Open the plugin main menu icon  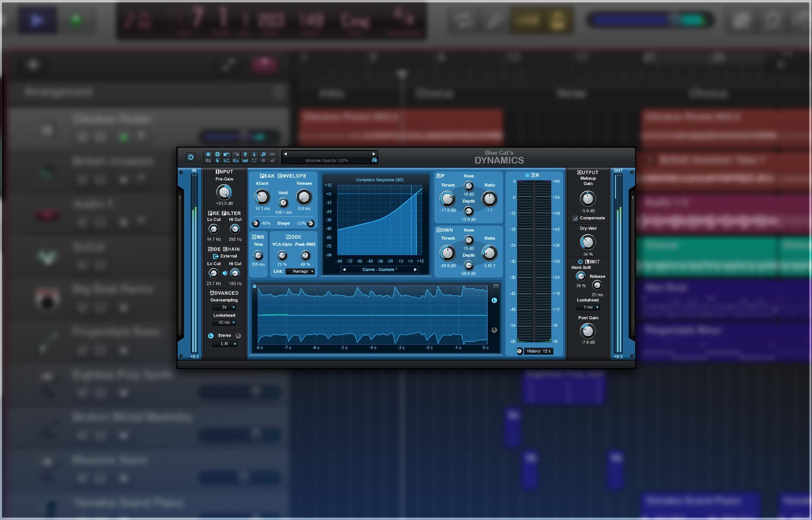pos(208,154)
